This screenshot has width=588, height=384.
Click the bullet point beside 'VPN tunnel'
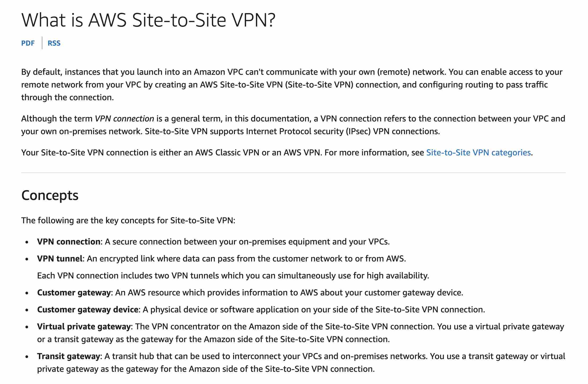tap(27, 259)
